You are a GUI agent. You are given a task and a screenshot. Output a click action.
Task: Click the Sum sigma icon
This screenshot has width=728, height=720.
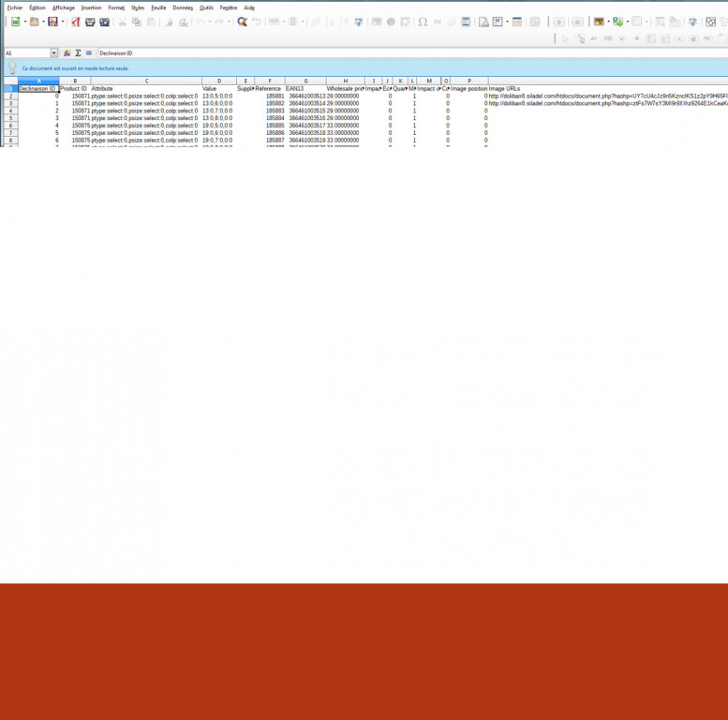coord(78,53)
